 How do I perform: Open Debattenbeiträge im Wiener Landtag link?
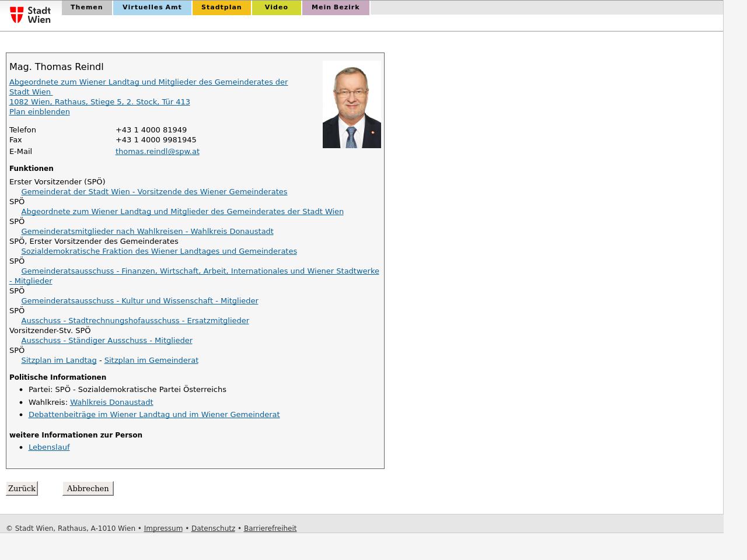coord(154,414)
